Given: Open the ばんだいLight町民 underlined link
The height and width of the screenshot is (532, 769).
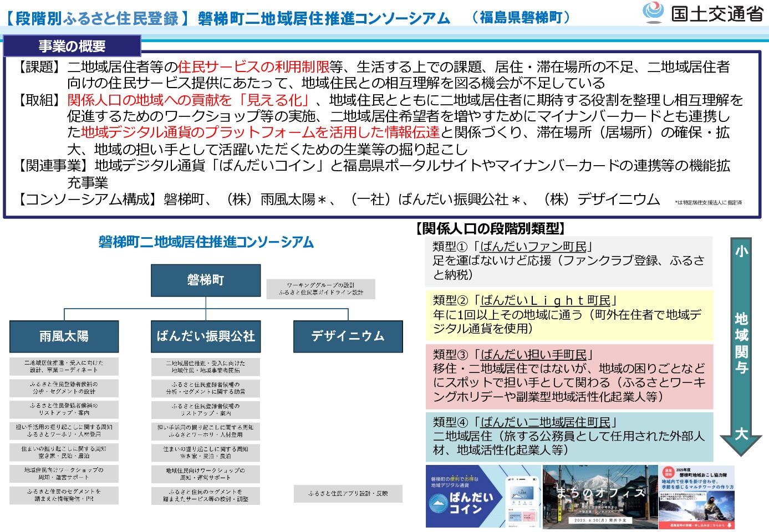Looking at the screenshot, I should tap(545, 300).
